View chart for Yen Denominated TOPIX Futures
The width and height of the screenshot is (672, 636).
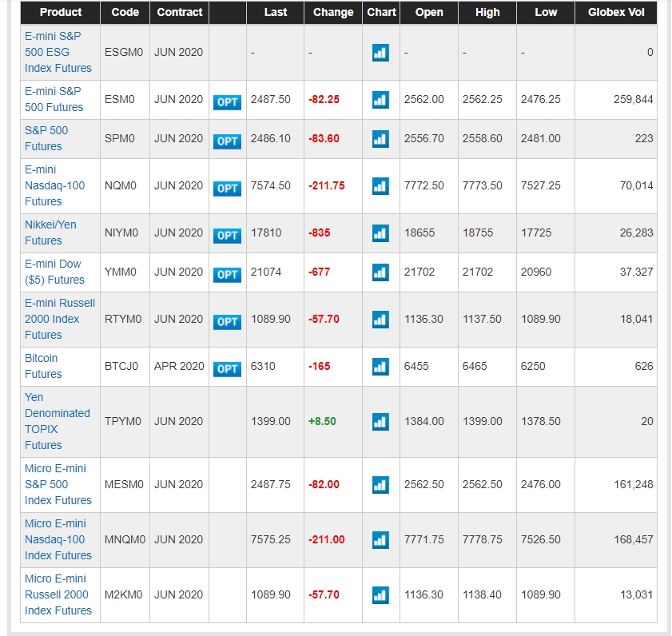click(380, 422)
